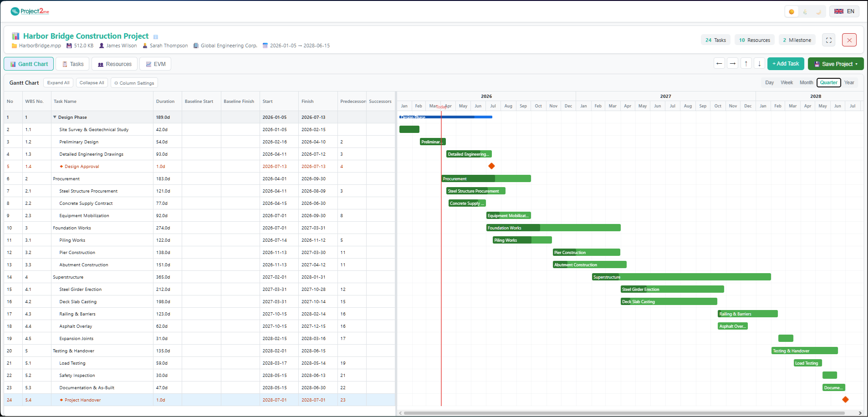Click Collapse All button
868x417 pixels.
click(92, 83)
